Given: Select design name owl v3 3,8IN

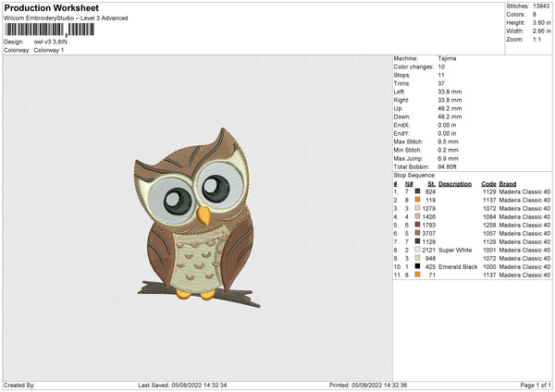Looking at the screenshot, I should pyautogui.click(x=51, y=42).
